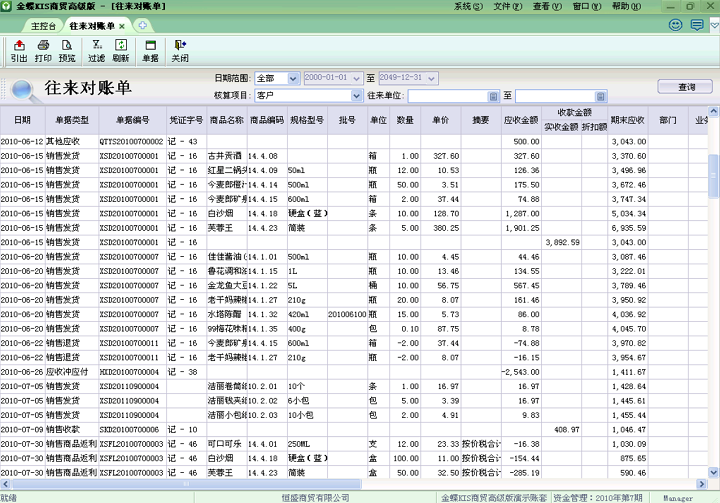Image resolution: width=720 pixels, height=503 pixels.
Task: Click the smiley face icon at top right
Action: click(x=675, y=24)
